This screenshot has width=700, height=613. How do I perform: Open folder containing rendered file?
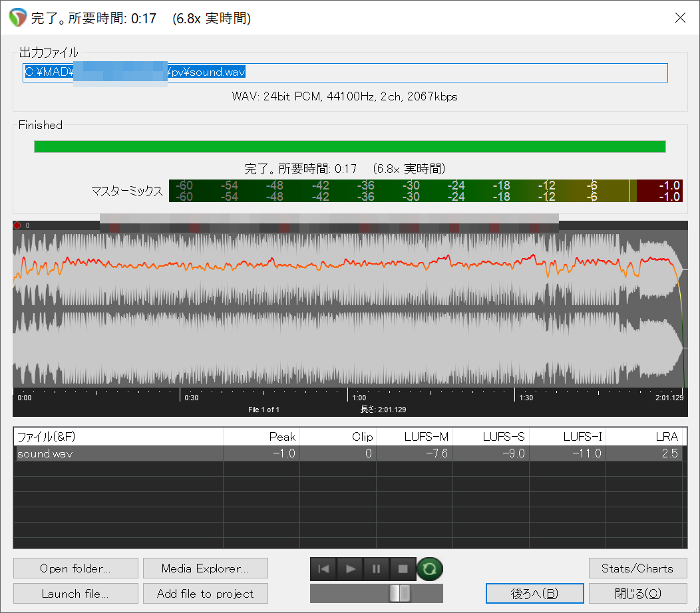75,568
